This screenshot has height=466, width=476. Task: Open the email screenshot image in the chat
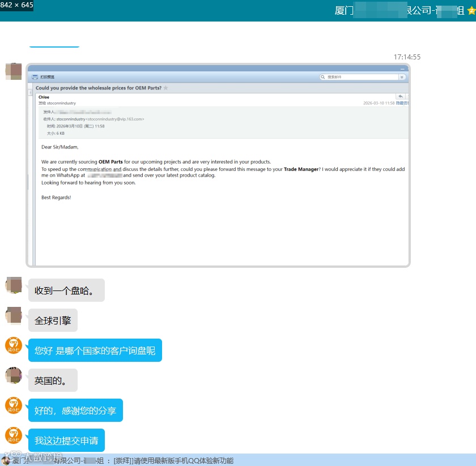218,165
